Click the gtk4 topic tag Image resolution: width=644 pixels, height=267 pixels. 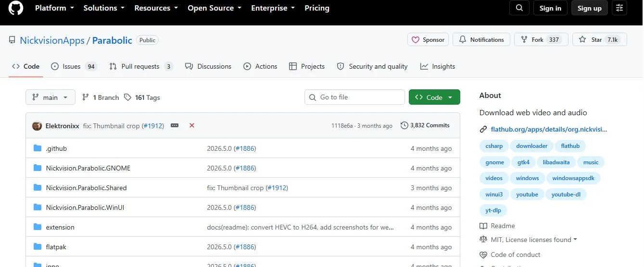pos(523,162)
